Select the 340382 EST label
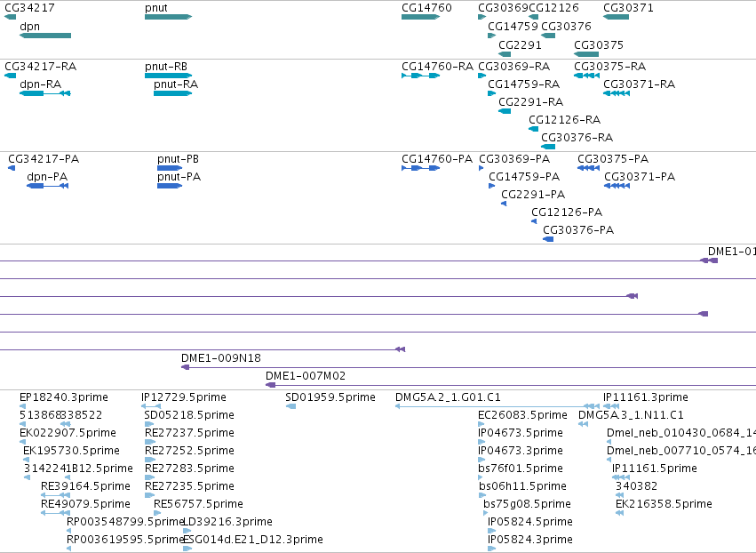The width and height of the screenshot is (756, 553). coord(636,486)
